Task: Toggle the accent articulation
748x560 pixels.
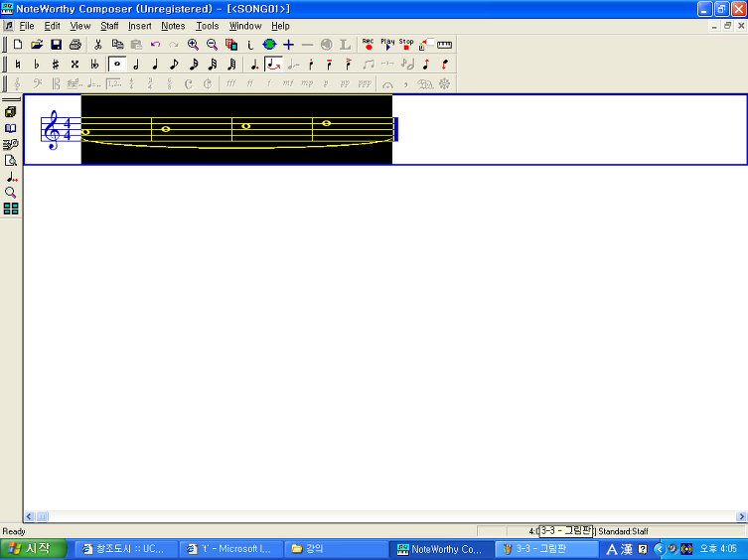Action: (349, 64)
